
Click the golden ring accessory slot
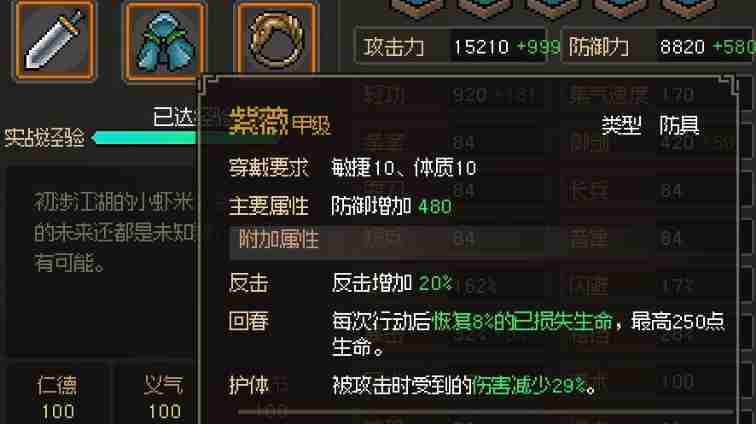click(276, 40)
